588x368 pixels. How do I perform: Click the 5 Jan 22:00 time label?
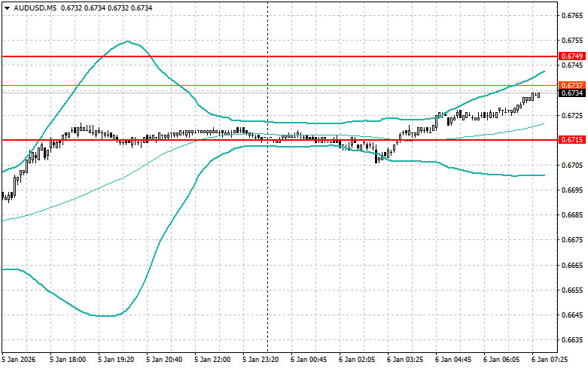(212, 360)
